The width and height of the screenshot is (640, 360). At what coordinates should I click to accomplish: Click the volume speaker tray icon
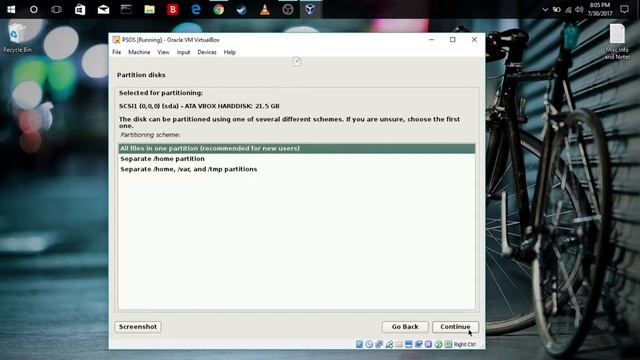pos(579,9)
